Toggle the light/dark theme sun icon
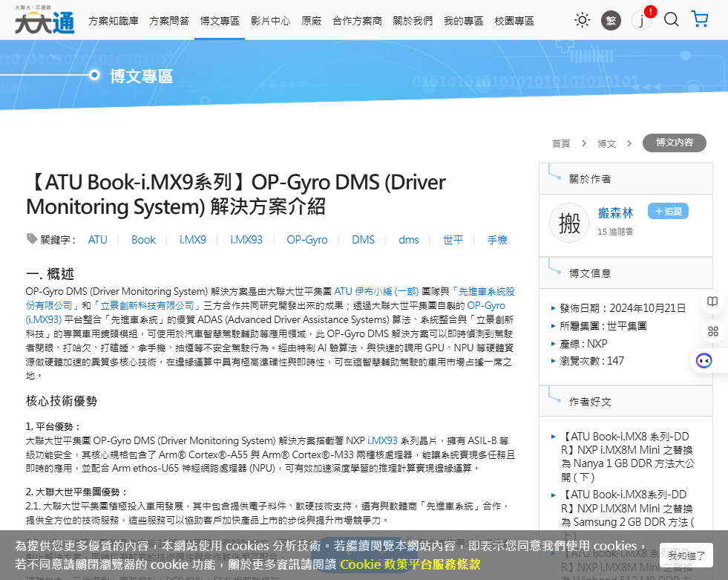The width and height of the screenshot is (728, 580). click(x=582, y=20)
